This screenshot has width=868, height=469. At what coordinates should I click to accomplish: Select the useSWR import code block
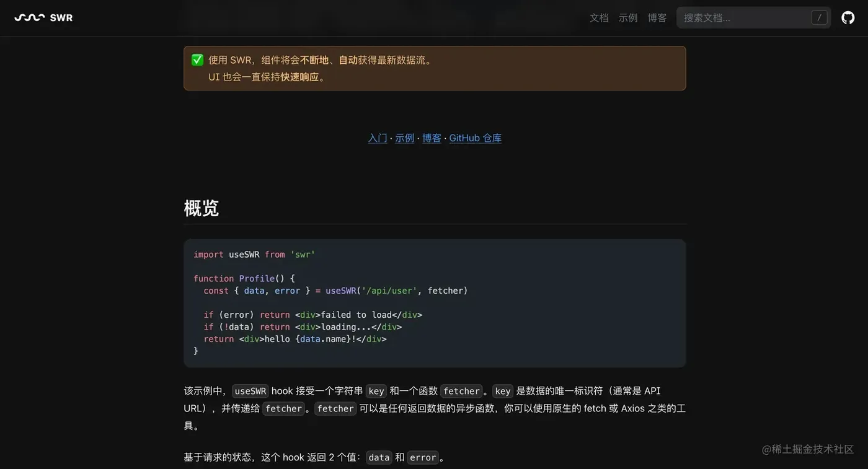pyautogui.click(x=434, y=302)
